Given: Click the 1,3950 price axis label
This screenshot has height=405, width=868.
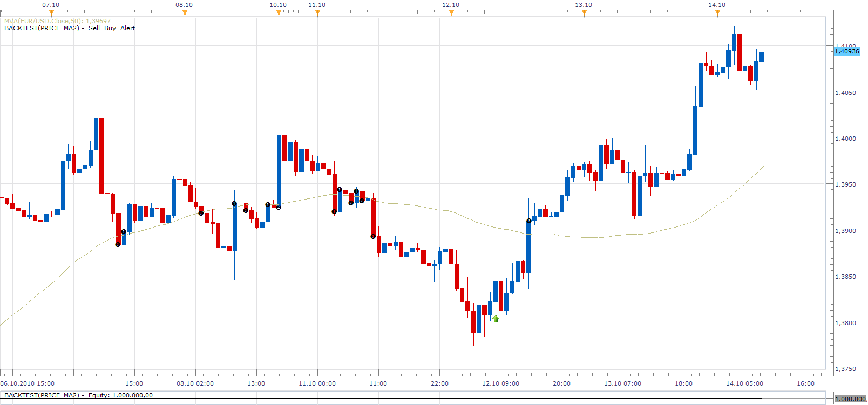Looking at the screenshot, I should tap(845, 184).
